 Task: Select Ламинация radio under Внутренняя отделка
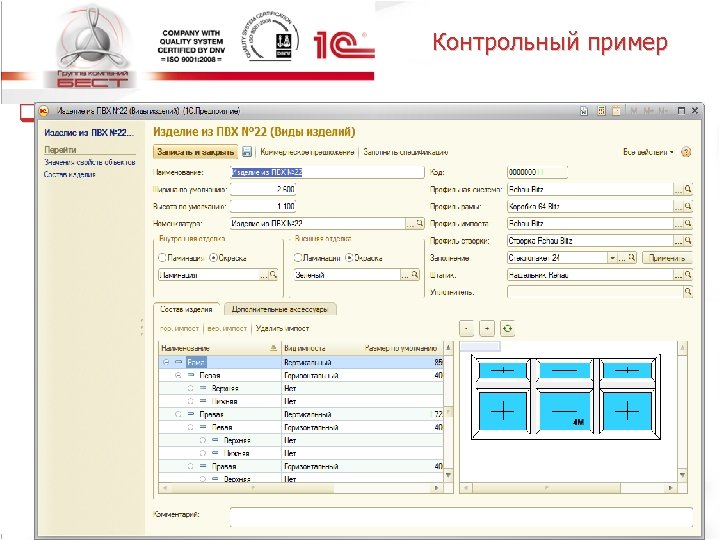(x=162, y=258)
